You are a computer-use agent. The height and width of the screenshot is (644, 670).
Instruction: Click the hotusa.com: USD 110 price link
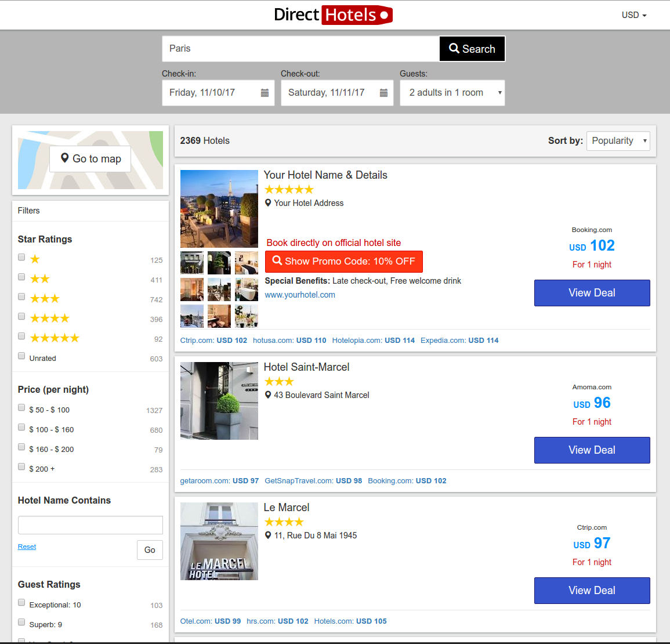(x=289, y=341)
